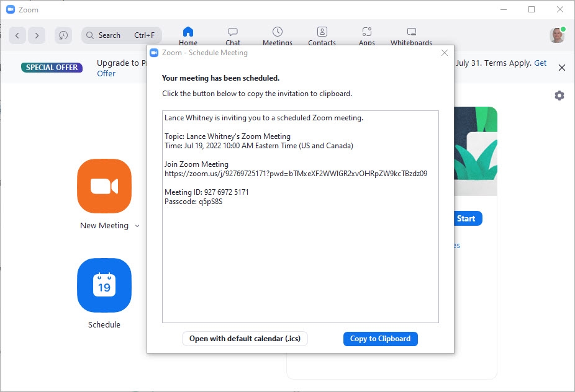Click the SPECIAL OFFER badge
The image size is (575, 392).
tap(52, 68)
